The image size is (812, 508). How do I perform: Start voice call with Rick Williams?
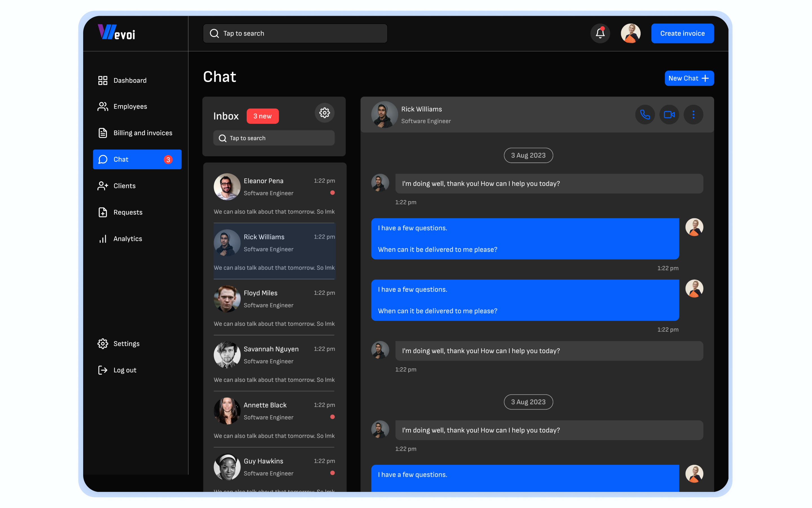coord(645,115)
